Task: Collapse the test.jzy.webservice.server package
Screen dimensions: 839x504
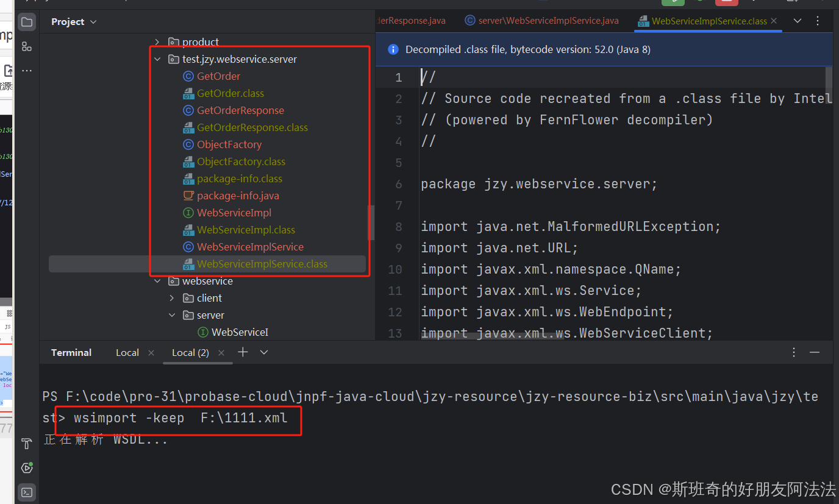Action: point(157,59)
